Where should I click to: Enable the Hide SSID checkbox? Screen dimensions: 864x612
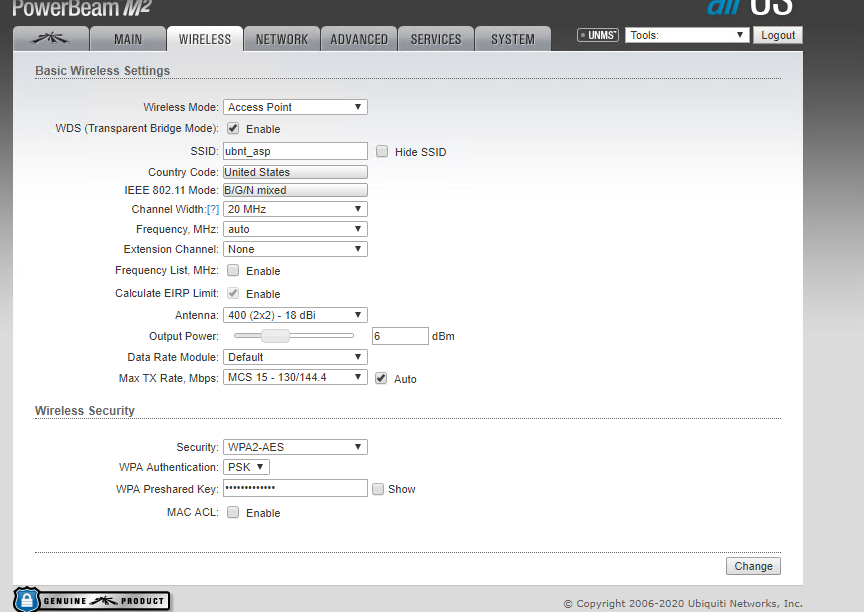click(x=382, y=151)
